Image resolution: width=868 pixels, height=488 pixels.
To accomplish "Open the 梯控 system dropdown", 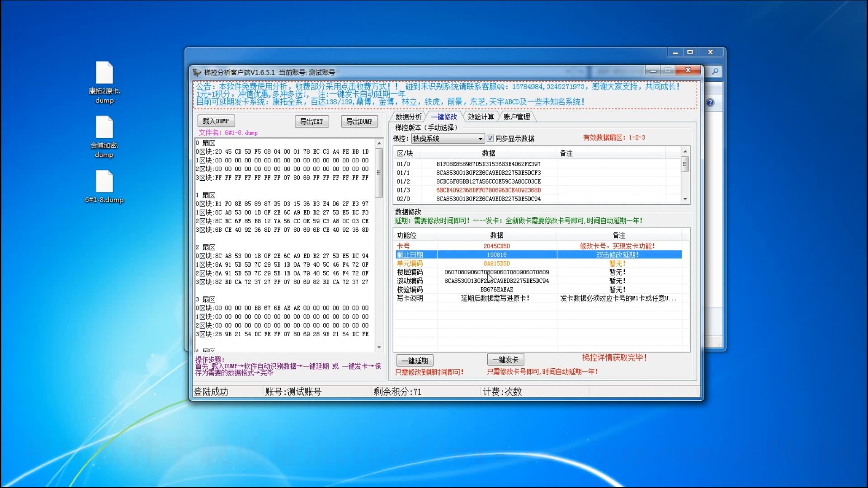I will tap(480, 139).
